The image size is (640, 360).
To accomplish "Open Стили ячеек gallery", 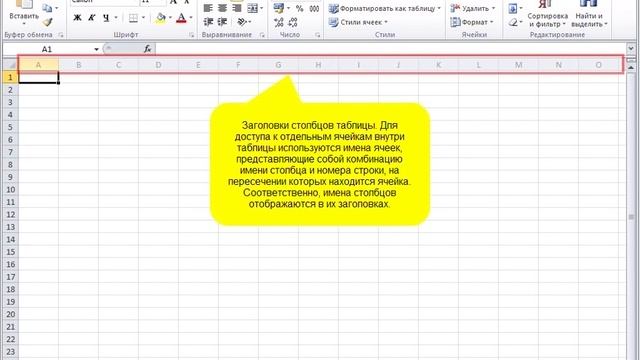I will tap(358, 22).
